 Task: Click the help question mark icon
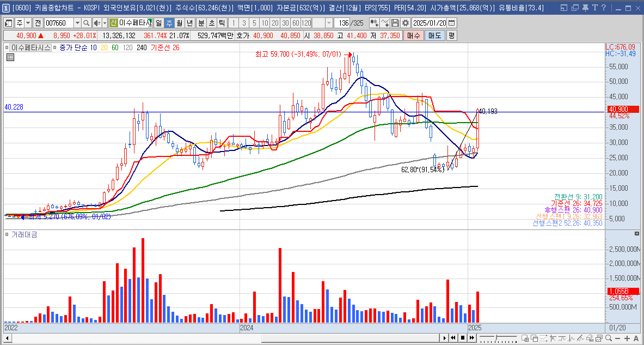click(603, 8)
